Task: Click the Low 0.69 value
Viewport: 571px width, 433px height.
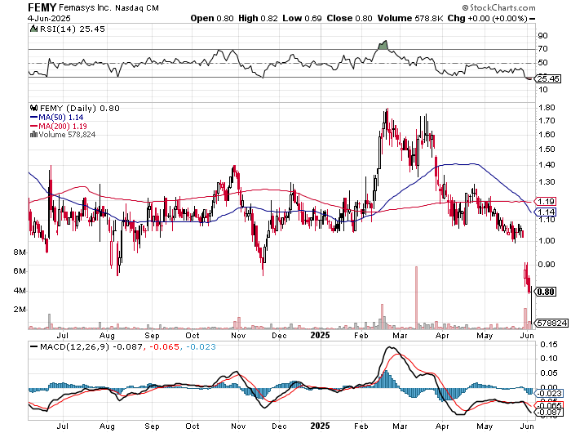Action: point(302,18)
